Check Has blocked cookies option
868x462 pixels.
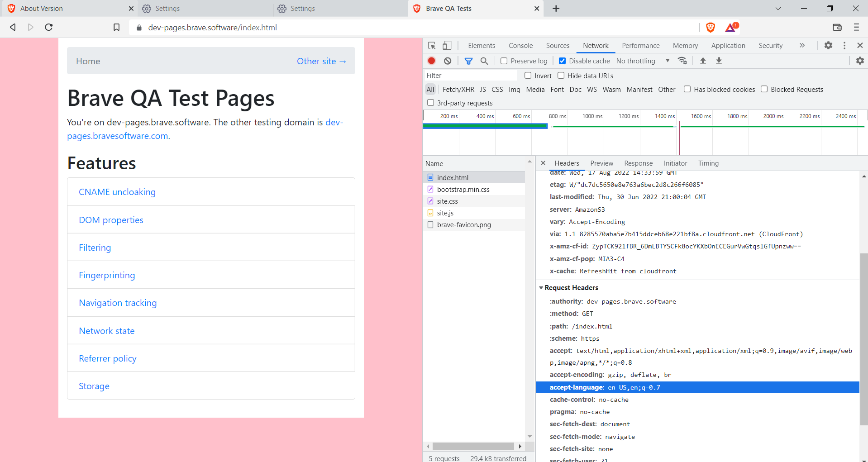pyautogui.click(x=687, y=89)
